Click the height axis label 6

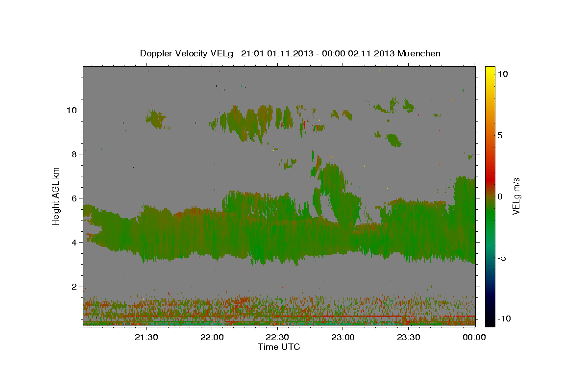click(73, 198)
